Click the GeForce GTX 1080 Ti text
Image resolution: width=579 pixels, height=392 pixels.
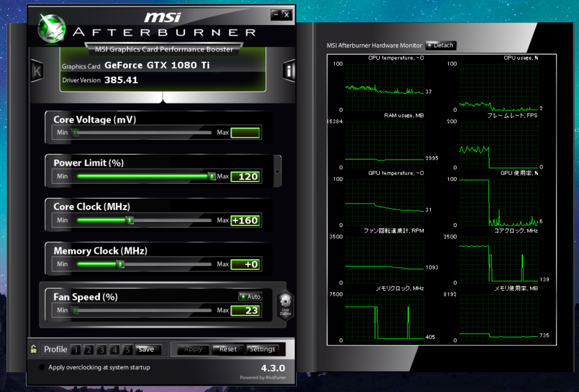(157, 65)
